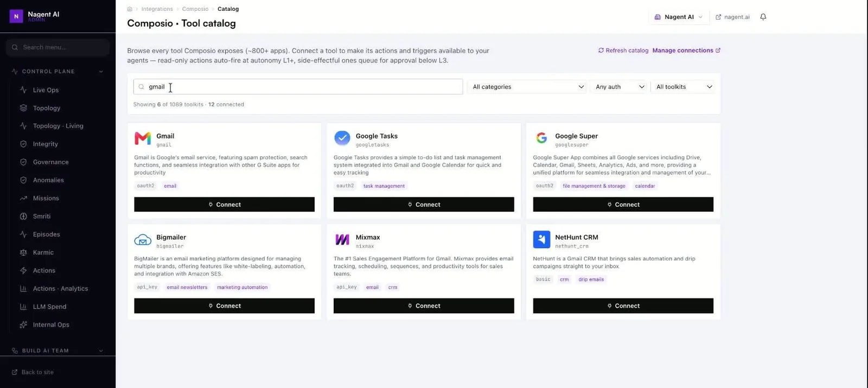868x388 pixels.
Task: Open Episodes in sidebar
Action: [46, 234]
